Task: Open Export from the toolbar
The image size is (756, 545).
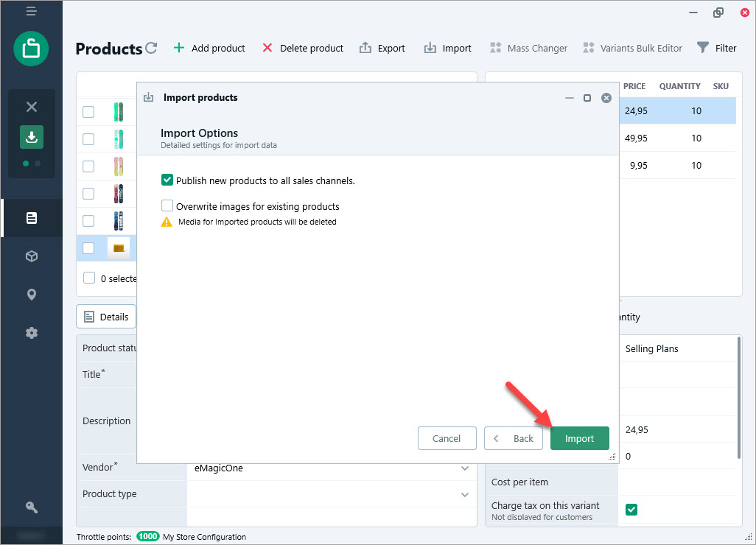Action: [x=382, y=48]
